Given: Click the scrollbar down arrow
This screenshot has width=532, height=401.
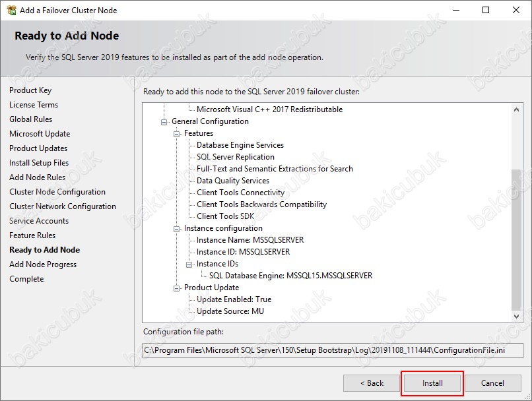Looking at the screenshot, I should click(x=516, y=317).
